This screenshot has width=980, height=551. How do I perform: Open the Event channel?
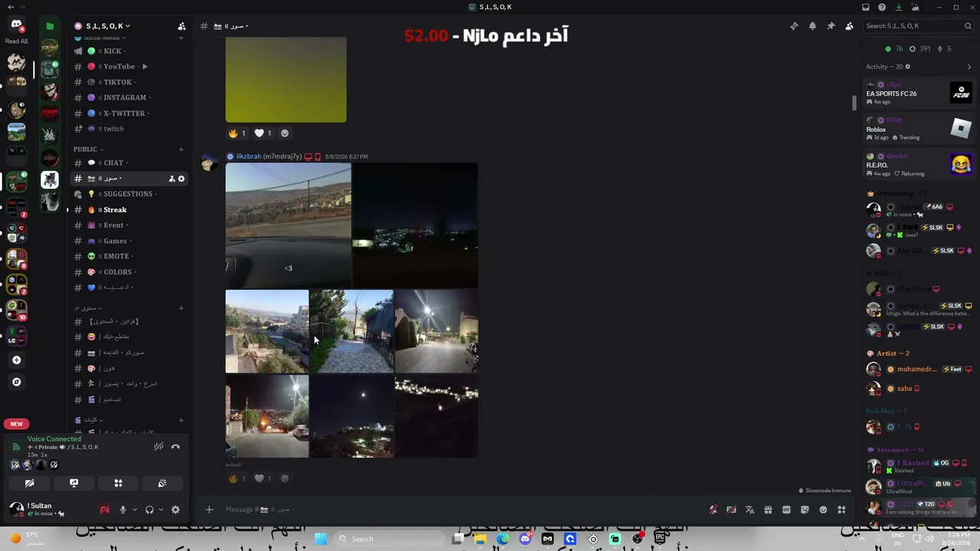[129, 226]
